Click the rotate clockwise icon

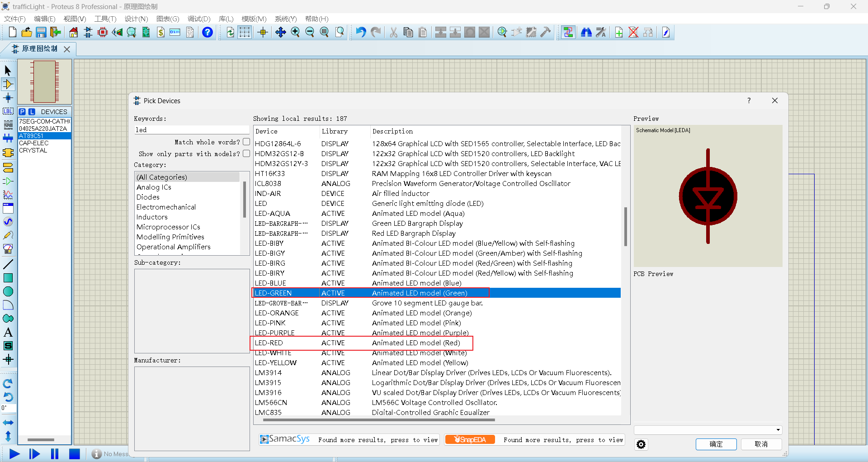coord(8,384)
